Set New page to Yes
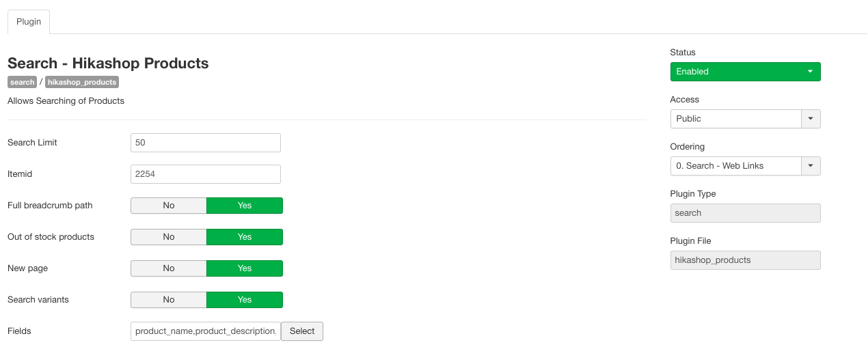Image resolution: width=868 pixels, height=362 pixels. tap(245, 268)
